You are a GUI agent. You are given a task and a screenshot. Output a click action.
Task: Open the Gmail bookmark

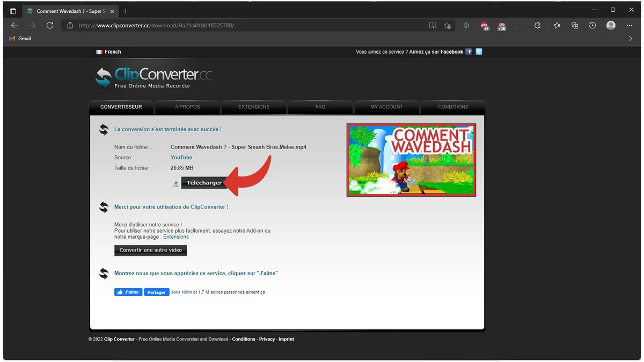click(20, 39)
